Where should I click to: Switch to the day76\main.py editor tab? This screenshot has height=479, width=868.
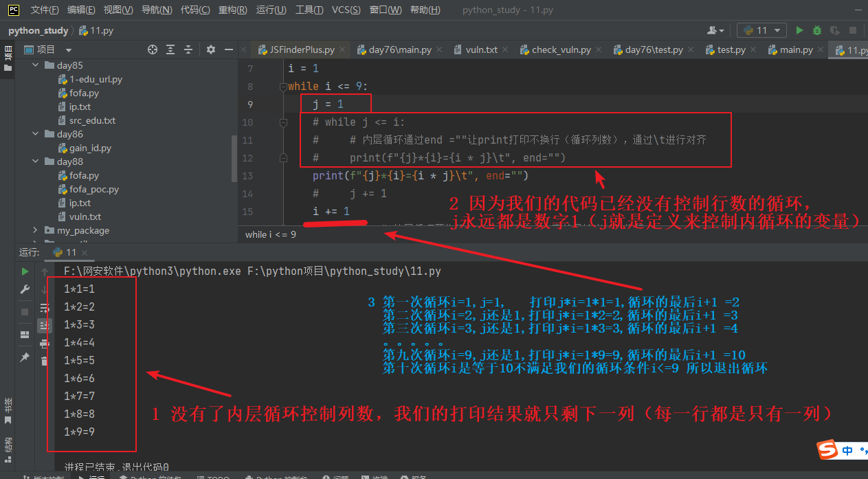pyautogui.click(x=400, y=50)
